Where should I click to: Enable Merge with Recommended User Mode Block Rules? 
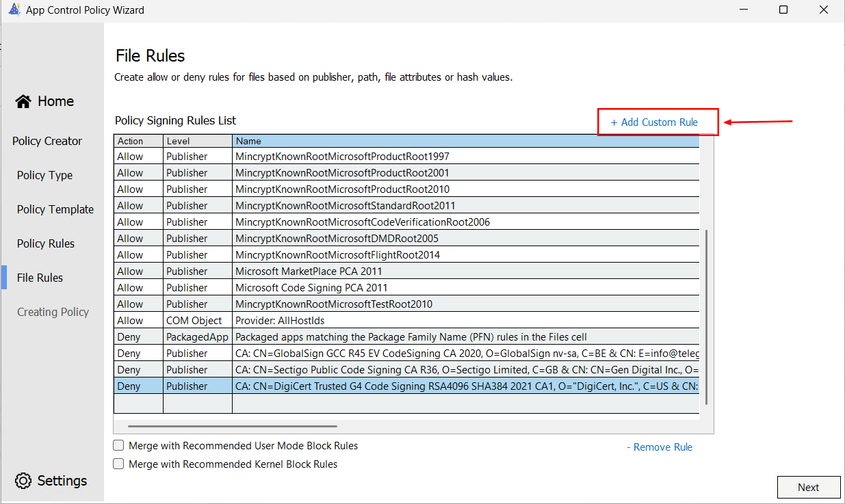pos(118,445)
